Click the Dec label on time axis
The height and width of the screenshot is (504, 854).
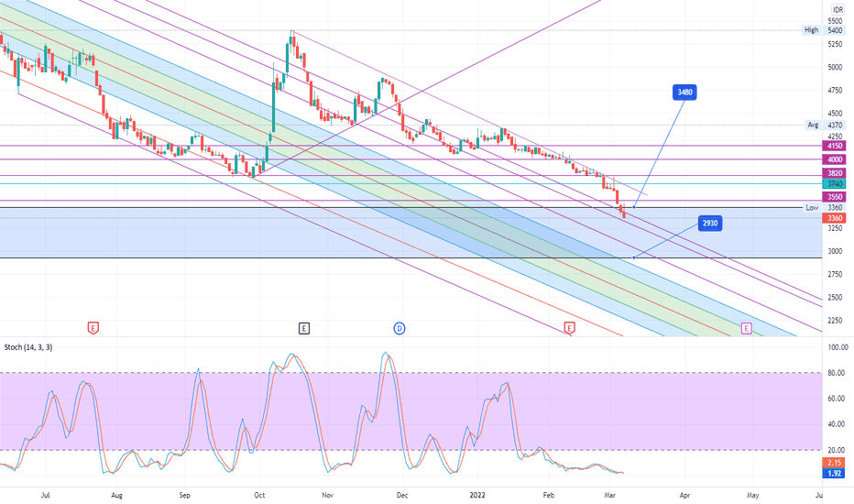coord(402,495)
